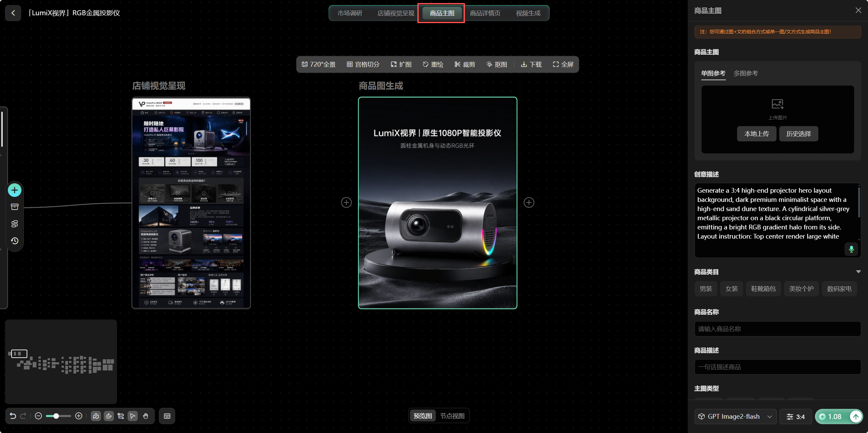Click the 宫格切分 grid split tool
868x433 pixels.
point(363,64)
